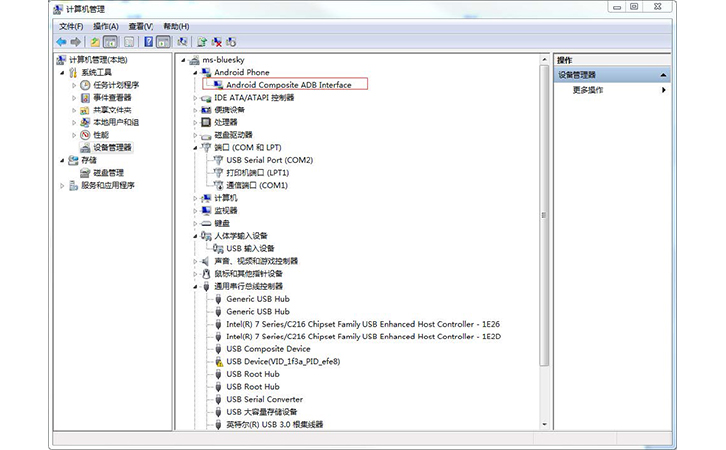Image resolution: width=726 pixels, height=450 pixels.
Task: Open the 查看(V) menu
Action: pyautogui.click(x=141, y=26)
